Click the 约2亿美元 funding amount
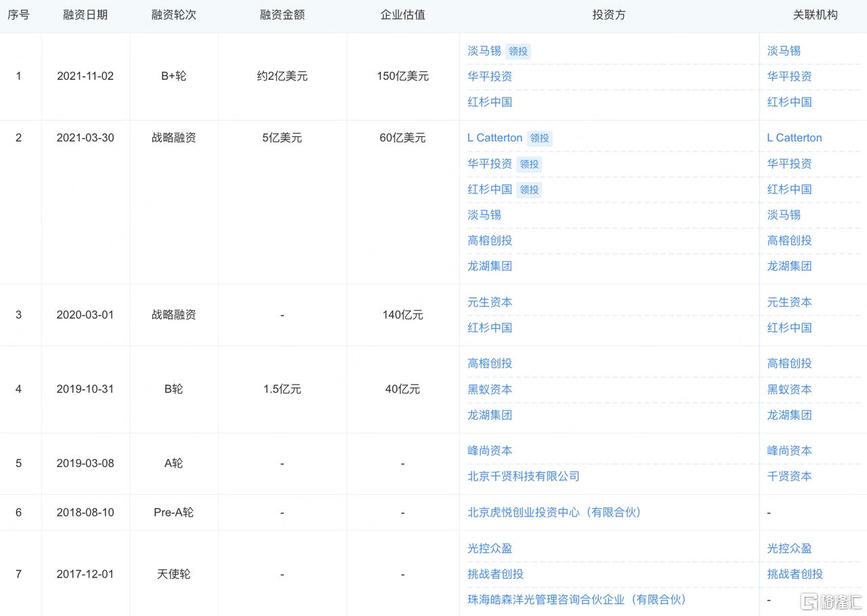 (x=282, y=76)
